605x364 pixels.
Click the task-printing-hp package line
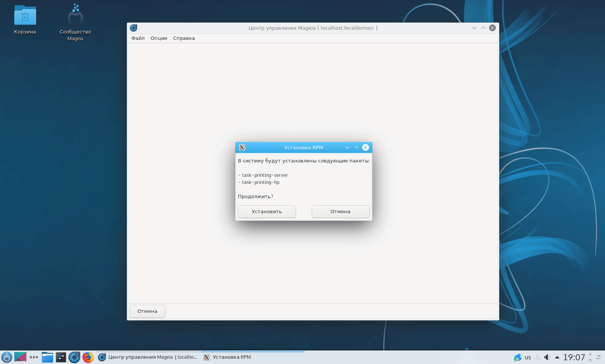[259, 182]
